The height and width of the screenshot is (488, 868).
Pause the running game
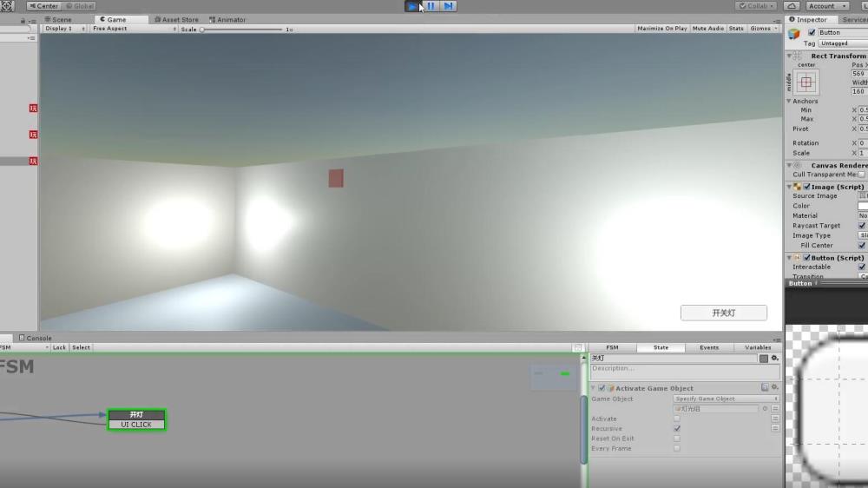(431, 6)
